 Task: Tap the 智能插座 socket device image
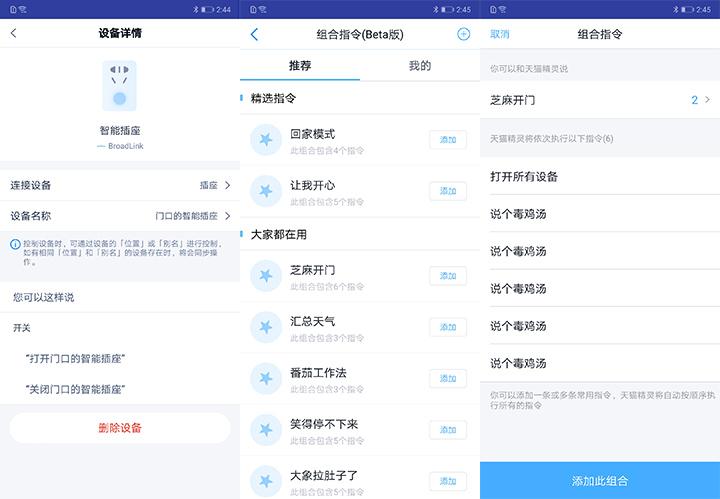pyautogui.click(x=119, y=86)
